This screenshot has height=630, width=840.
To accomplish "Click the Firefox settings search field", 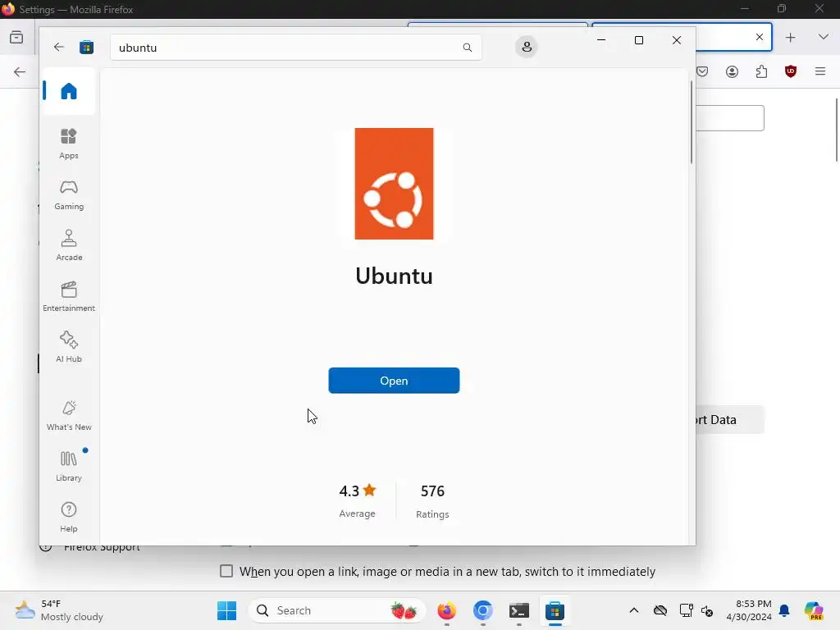I will (729, 118).
